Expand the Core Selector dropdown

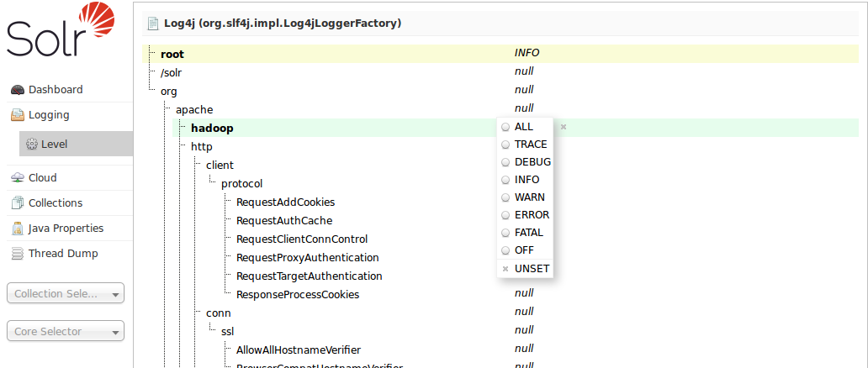[x=65, y=332]
